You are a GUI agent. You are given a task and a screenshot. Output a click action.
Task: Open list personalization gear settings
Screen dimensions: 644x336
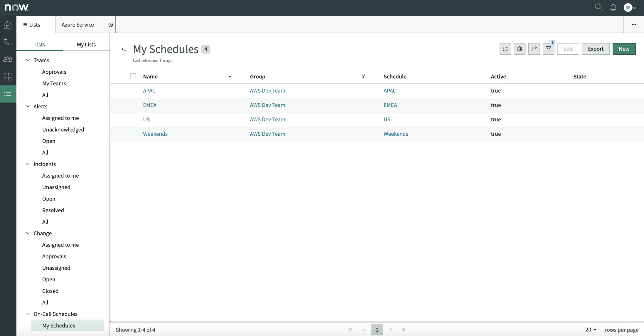click(520, 49)
